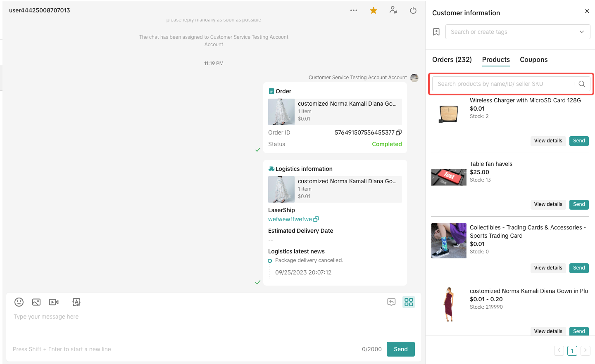Go to next page of products
This screenshot has height=364, width=595.
click(x=585, y=350)
